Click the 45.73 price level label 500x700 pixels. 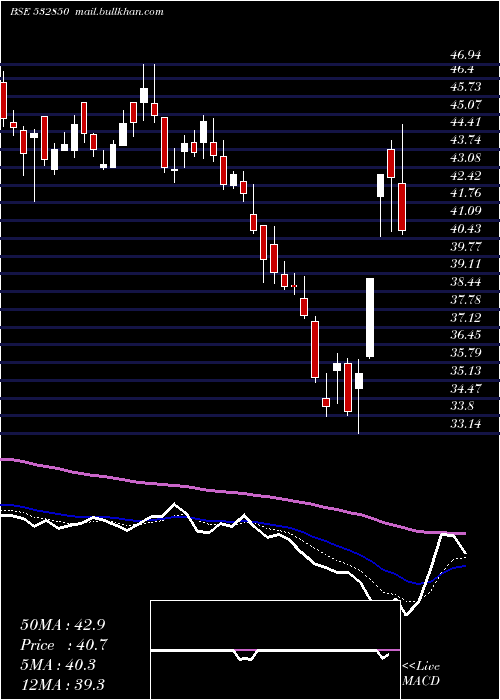tap(466, 87)
